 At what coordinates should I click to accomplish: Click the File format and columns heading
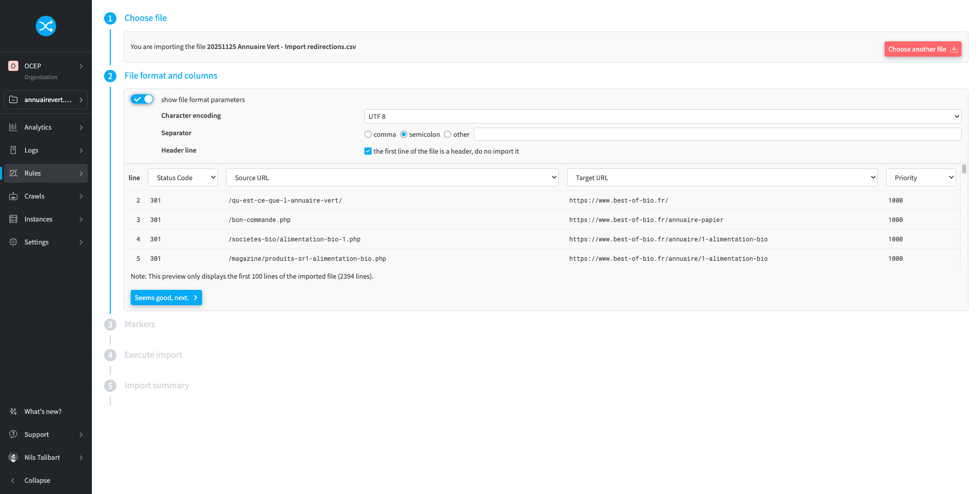171,76
